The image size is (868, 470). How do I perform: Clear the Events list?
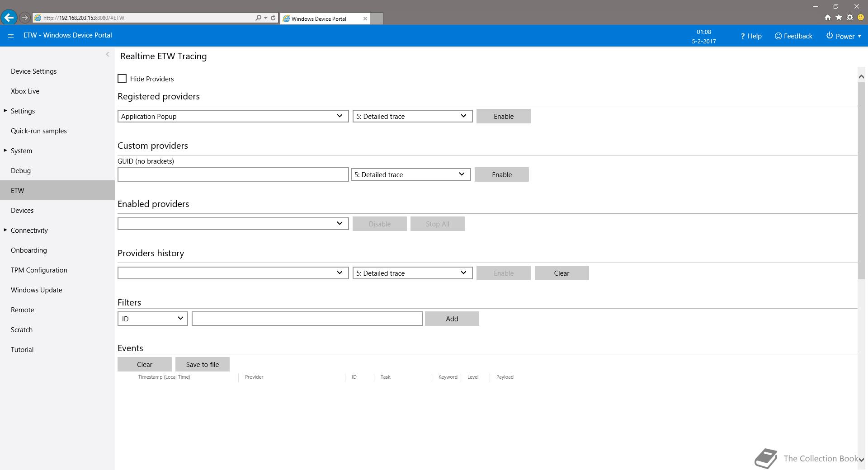145,364
